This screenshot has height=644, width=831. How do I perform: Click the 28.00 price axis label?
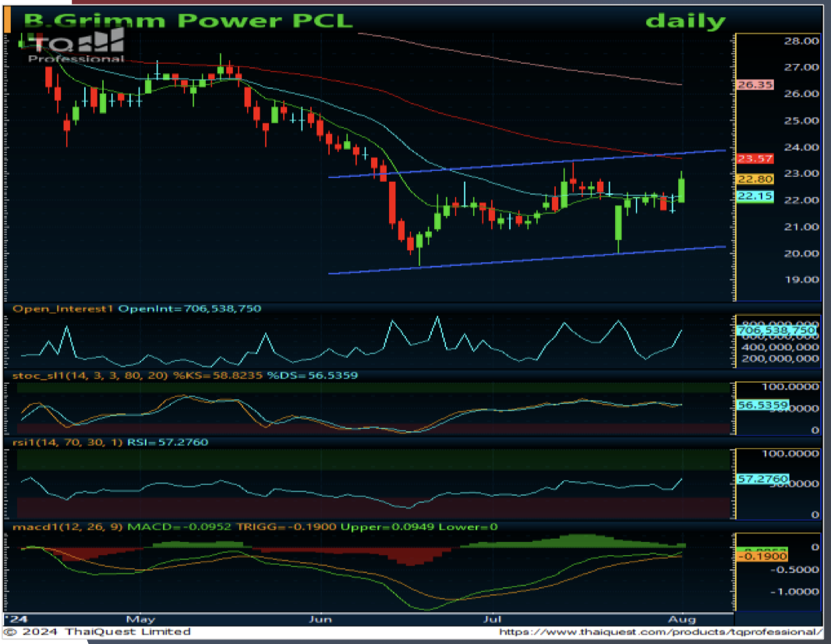click(x=801, y=41)
